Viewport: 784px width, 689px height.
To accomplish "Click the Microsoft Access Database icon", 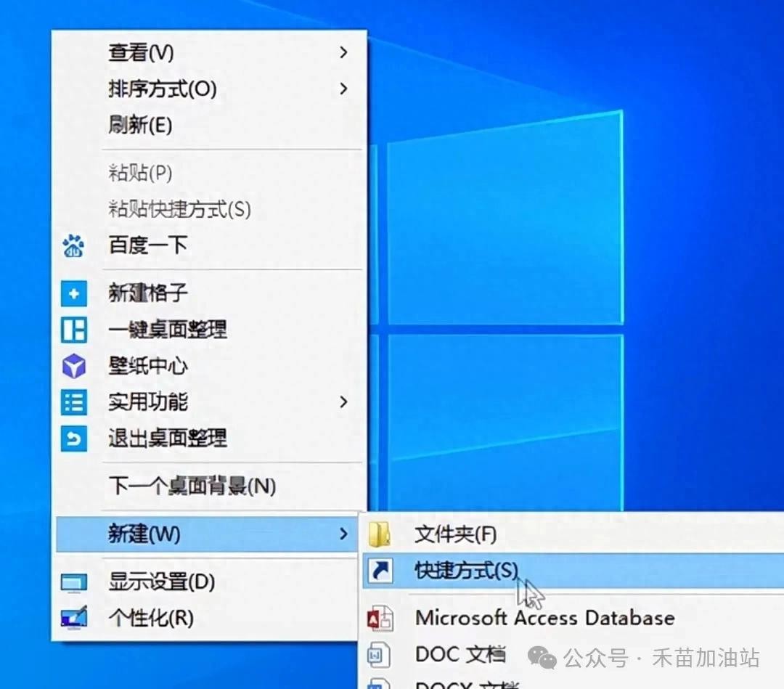I will coord(380,619).
